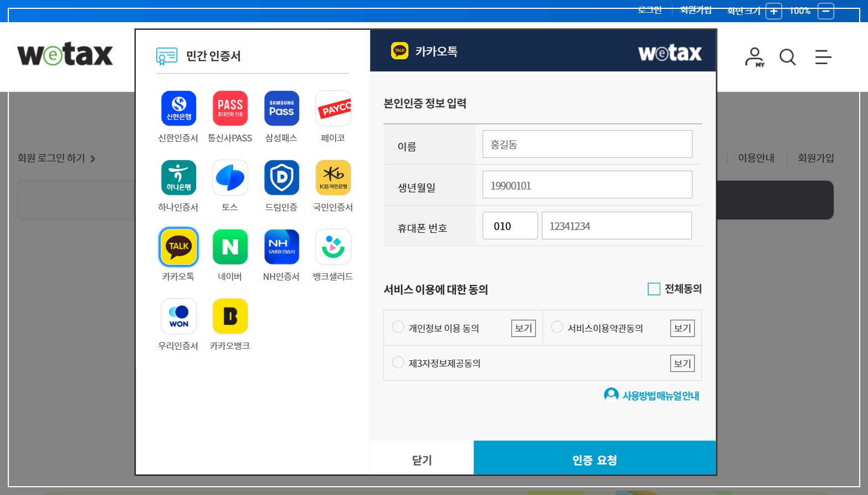Choose the 카카오뱅크 certificate icon
This screenshot has height=495, width=868.
click(x=230, y=316)
